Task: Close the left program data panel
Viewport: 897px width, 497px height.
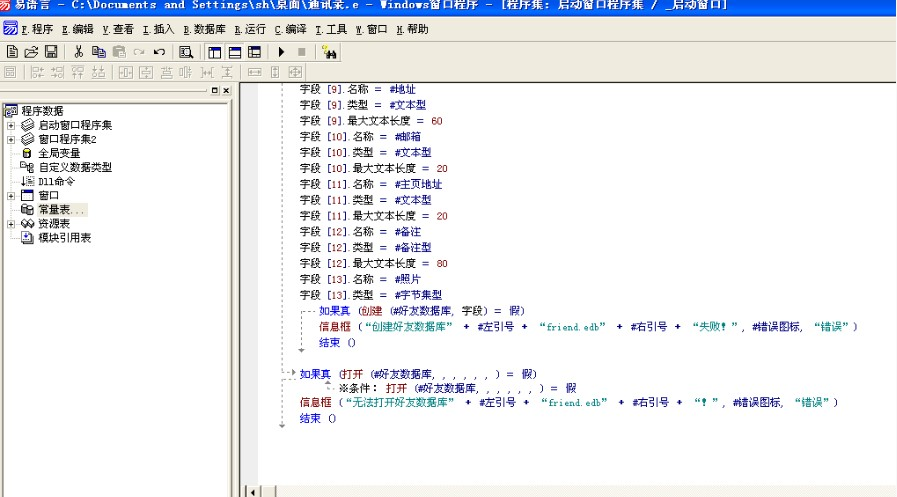Action: tap(226, 91)
